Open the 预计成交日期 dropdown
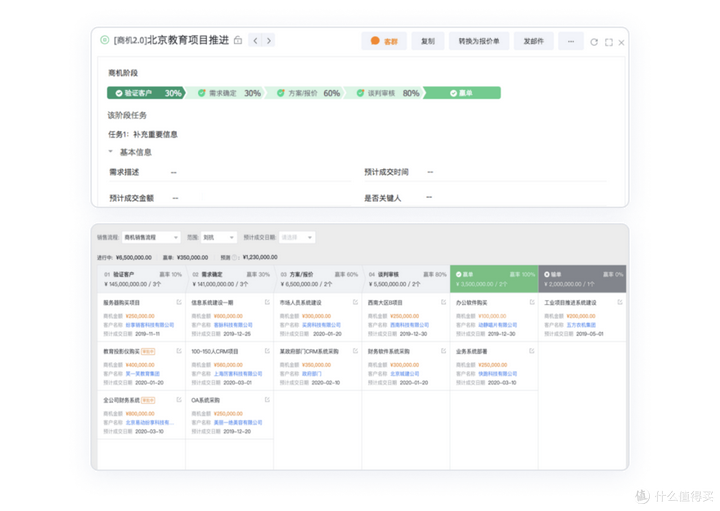720x511 pixels. point(297,237)
